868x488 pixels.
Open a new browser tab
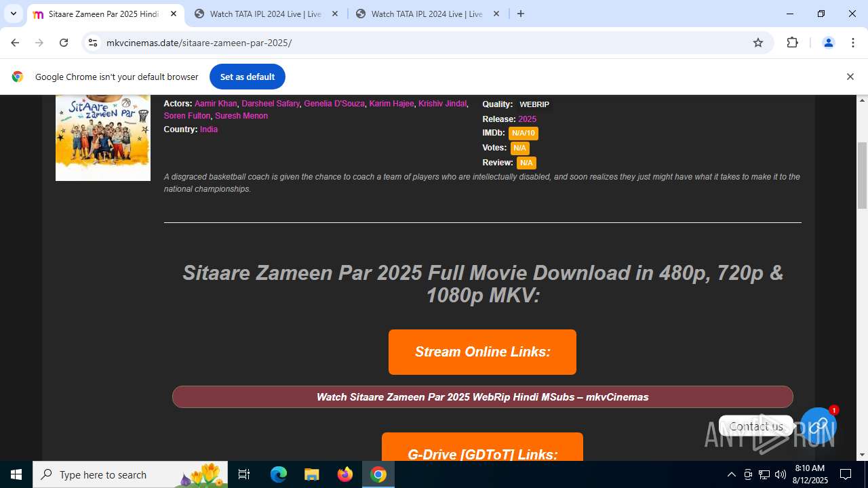pyautogui.click(x=521, y=14)
